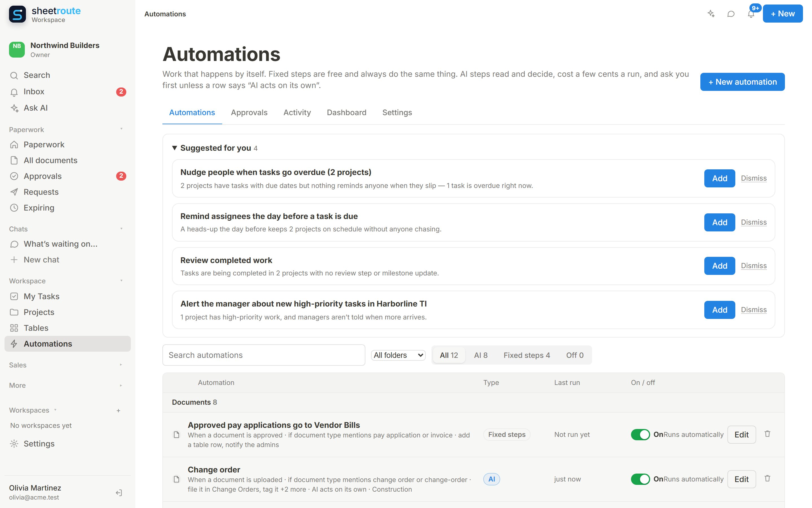Open Ask AI in the sidebar
Viewport: 812px width, 508px height.
click(67, 108)
